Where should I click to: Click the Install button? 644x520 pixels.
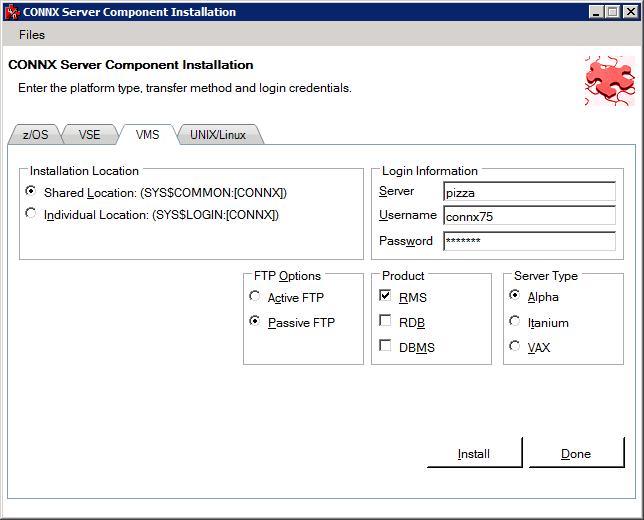click(474, 453)
